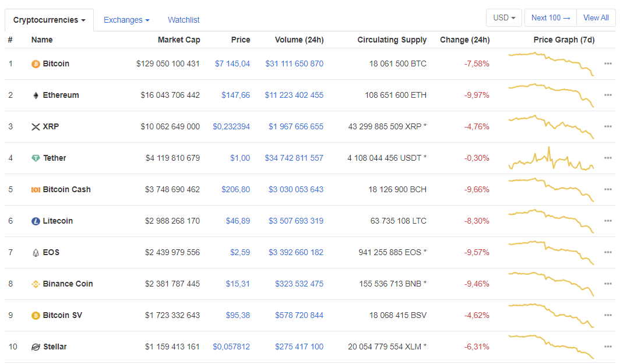This screenshot has height=364, width=620.
Task: Click Litecoin supply 63 735 108 LTC
Action: (398, 221)
